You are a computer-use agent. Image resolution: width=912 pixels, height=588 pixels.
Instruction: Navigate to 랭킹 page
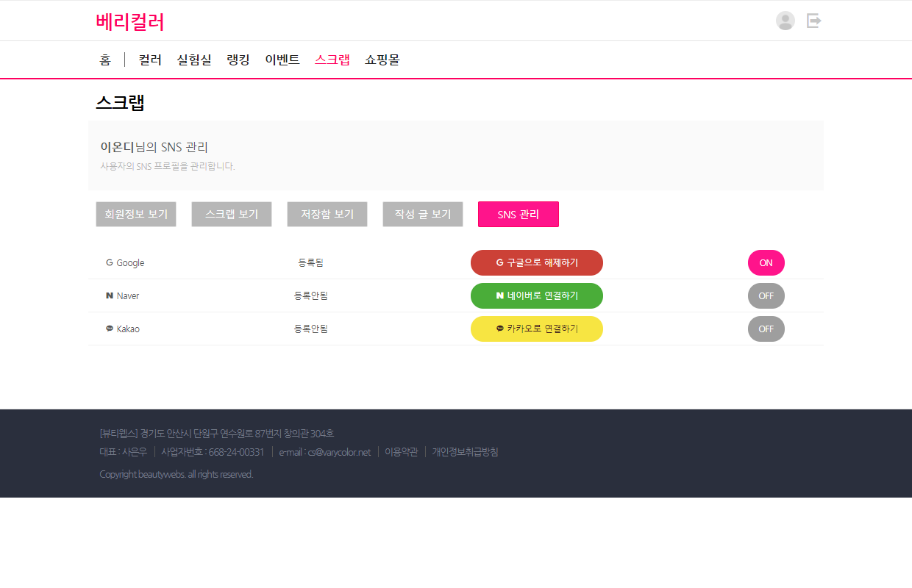(238, 60)
